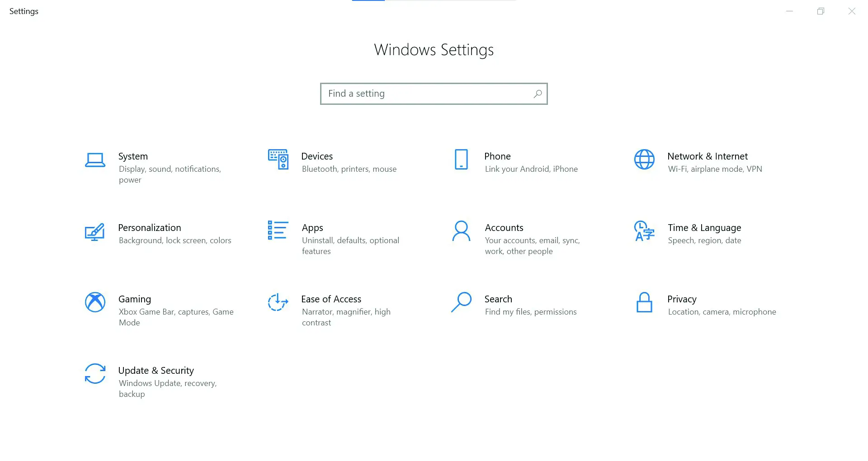The width and height of the screenshot is (868, 461).
Task: Go to the Time & Language title
Action: [704, 228]
